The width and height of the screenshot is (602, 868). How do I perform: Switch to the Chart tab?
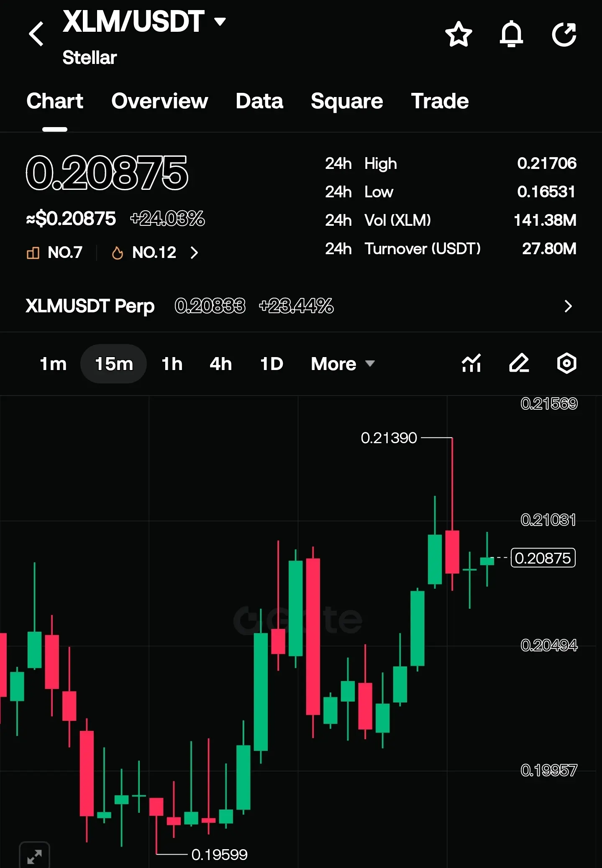tap(55, 101)
